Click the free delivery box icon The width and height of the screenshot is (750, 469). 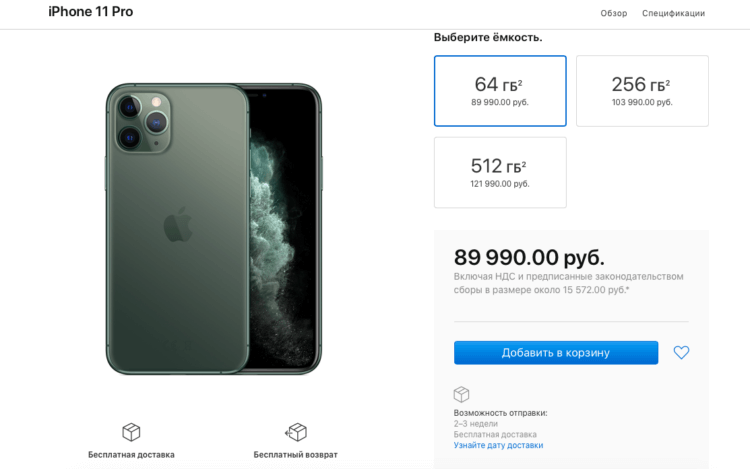click(131, 432)
